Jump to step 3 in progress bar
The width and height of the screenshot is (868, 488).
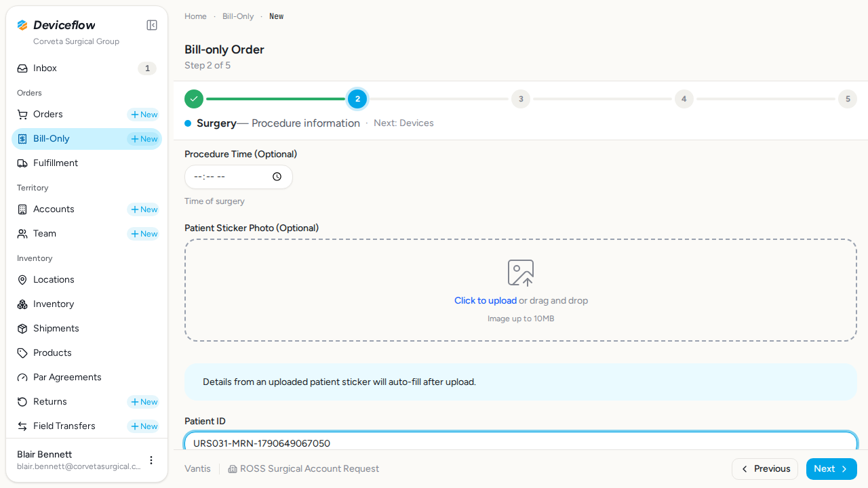point(521,99)
